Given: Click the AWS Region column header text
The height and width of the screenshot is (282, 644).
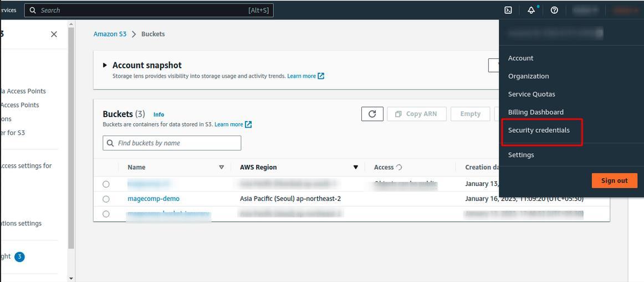Looking at the screenshot, I should 258,167.
